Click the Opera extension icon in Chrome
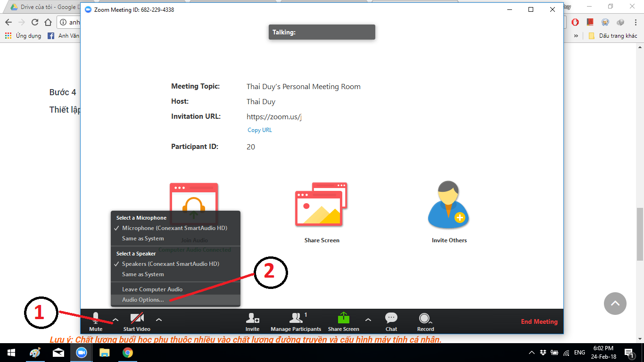 575,22
